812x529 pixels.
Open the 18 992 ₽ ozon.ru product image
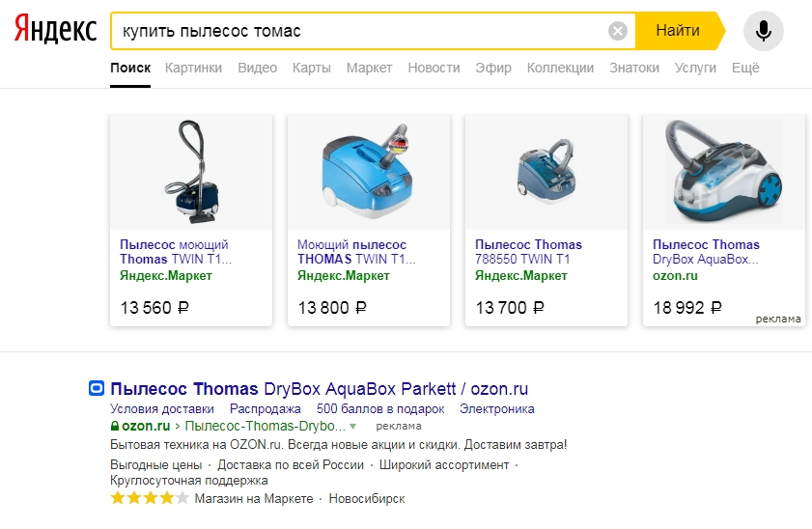(x=724, y=172)
